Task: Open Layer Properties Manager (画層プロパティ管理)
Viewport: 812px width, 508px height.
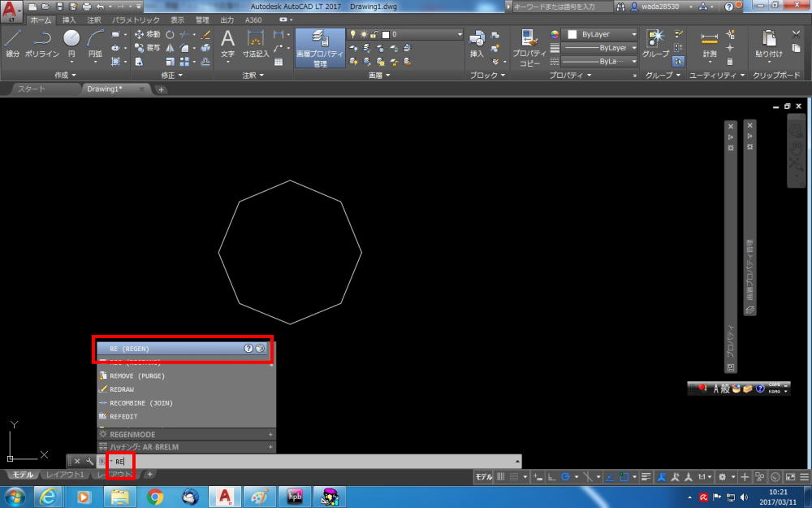Action: pyautogui.click(x=320, y=48)
